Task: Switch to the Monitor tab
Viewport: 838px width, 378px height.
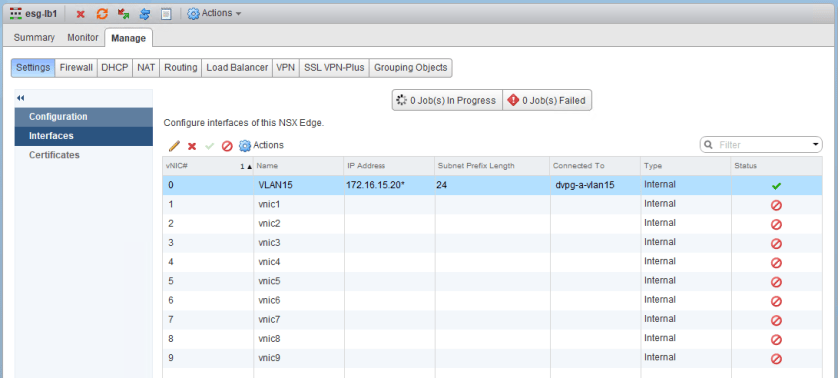Action: [83, 37]
